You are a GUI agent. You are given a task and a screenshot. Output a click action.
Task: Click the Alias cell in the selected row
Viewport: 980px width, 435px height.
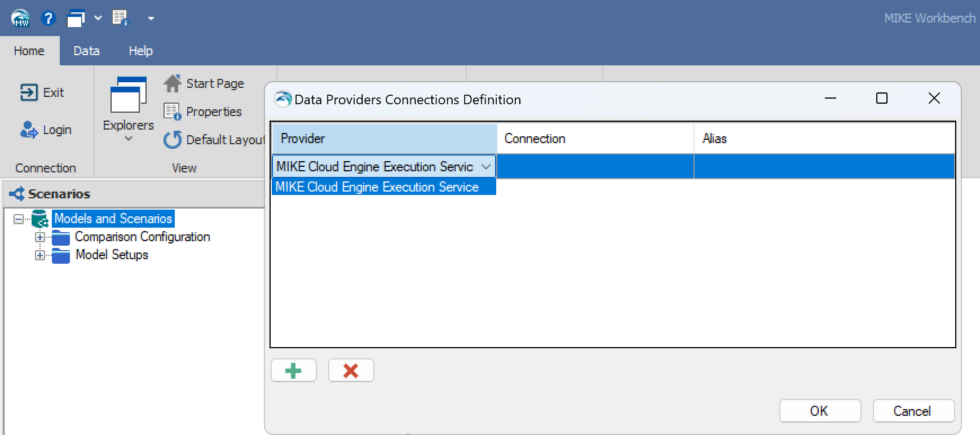pyautogui.click(x=824, y=167)
